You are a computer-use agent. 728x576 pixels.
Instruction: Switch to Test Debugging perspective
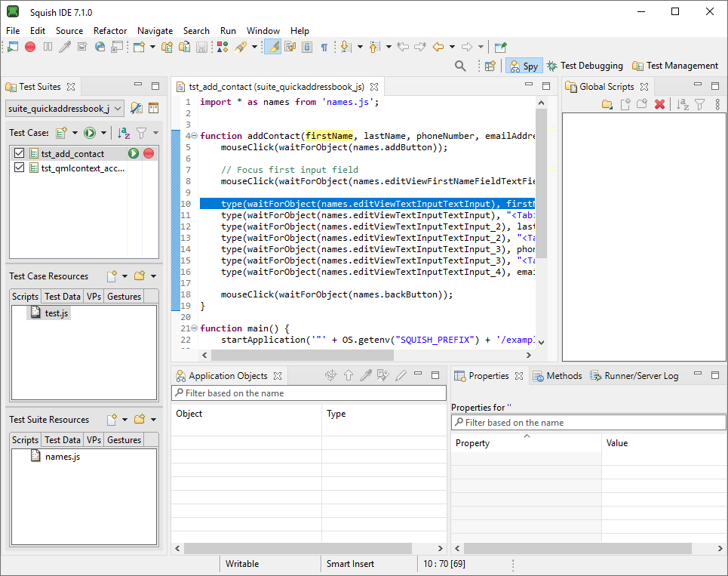pos(585,66)
